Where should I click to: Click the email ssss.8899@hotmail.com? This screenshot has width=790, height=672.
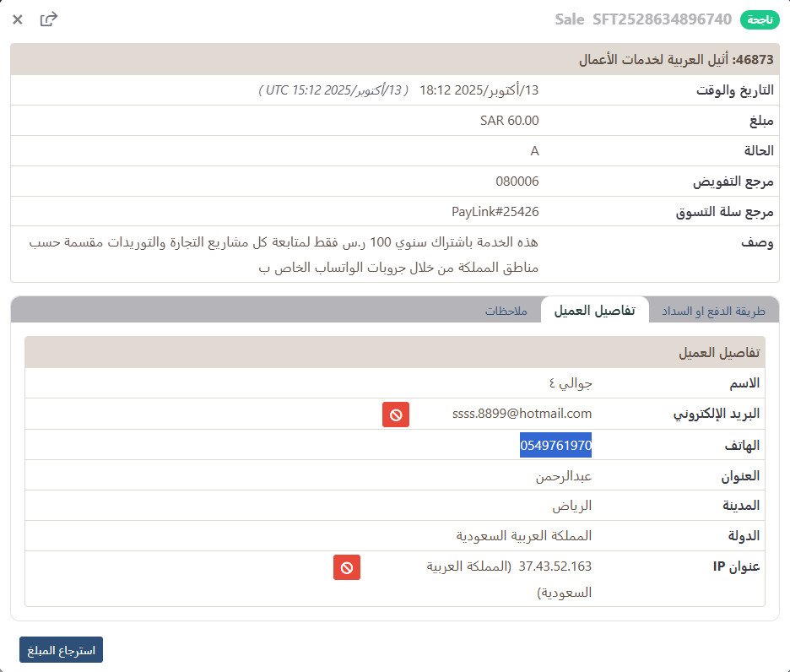(x=522, y=414)
